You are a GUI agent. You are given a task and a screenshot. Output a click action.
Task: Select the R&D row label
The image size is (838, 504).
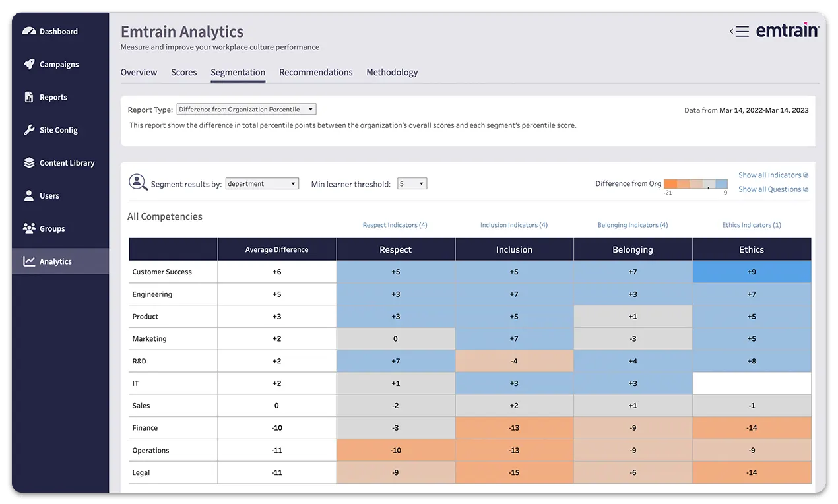(140, 361)
